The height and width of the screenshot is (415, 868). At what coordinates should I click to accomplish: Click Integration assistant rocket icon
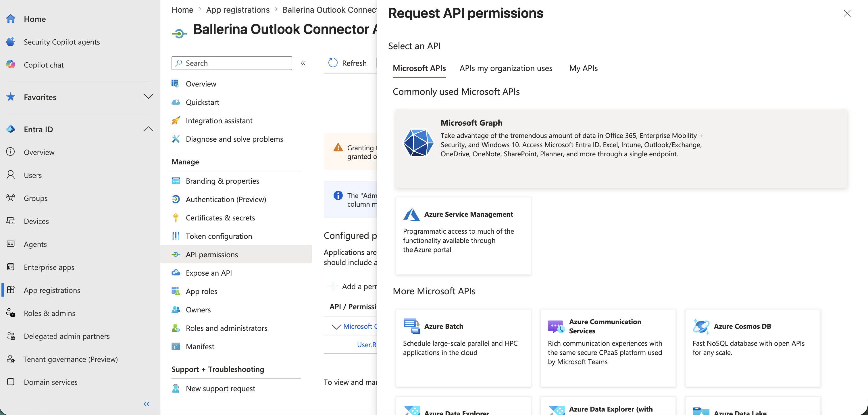176,120
